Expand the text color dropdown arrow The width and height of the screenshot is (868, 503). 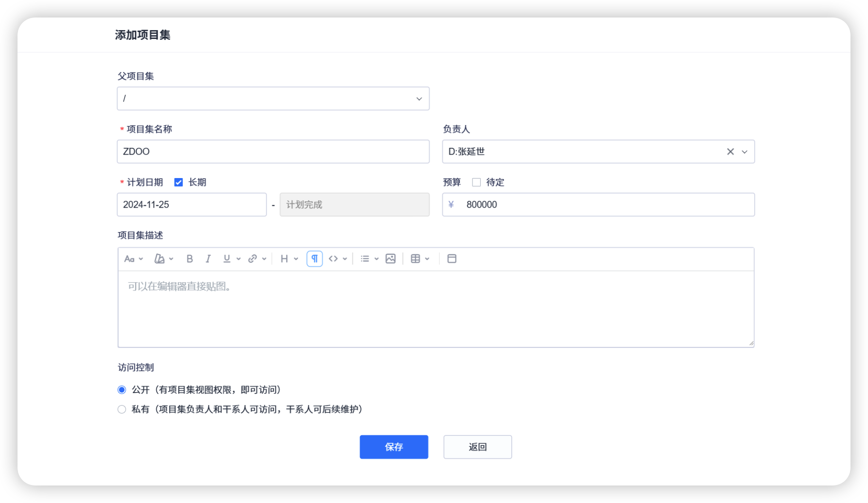[x=171, y=259]
